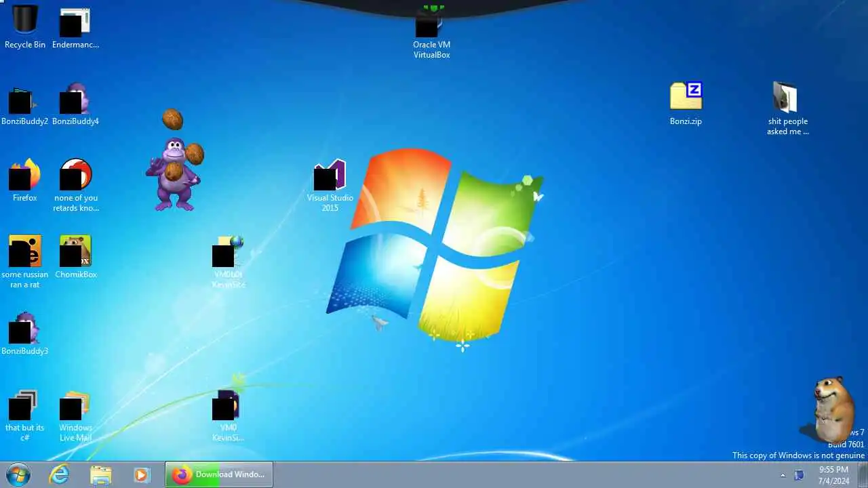Click the Show Desktop strip at the taskbar's end
The image size is (868, 488).
pos(863,474)
